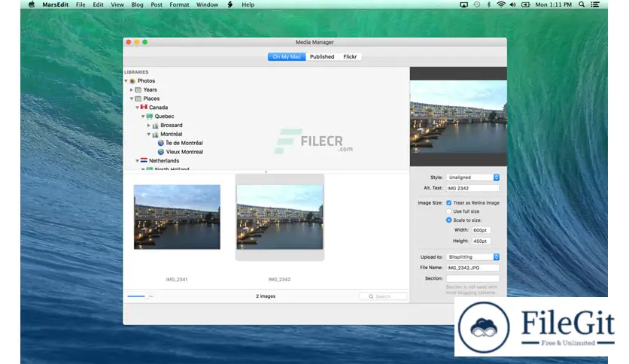This screenshot has height=364, width=629.
Task: Select the IMG_2342 thumbnail
Action: [280, 217]
